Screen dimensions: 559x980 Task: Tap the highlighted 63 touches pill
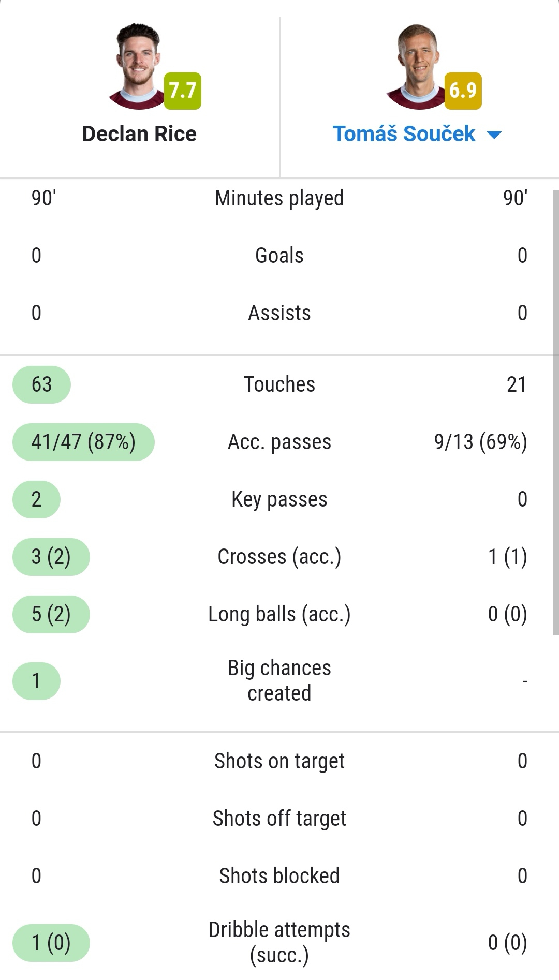click(41, 384)
